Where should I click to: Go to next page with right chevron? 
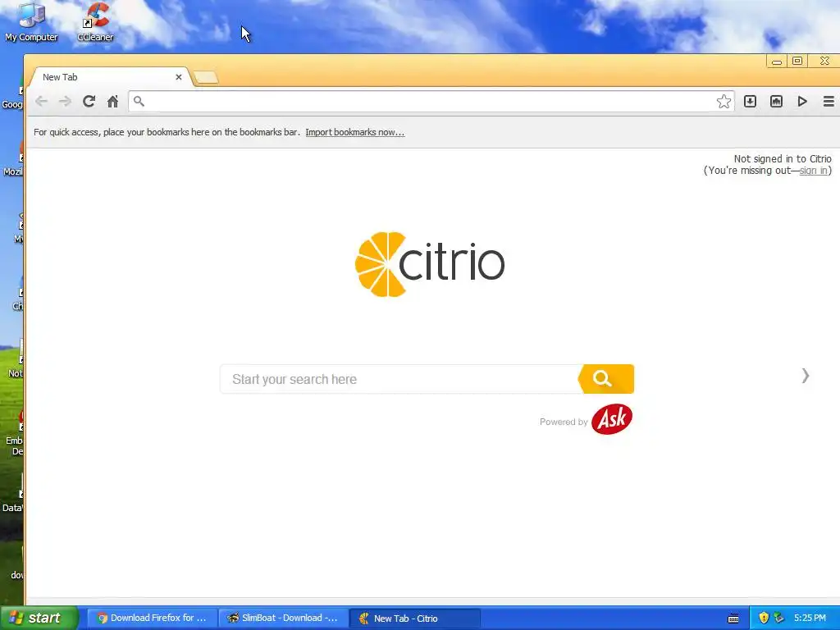click(x=806, y=376)
